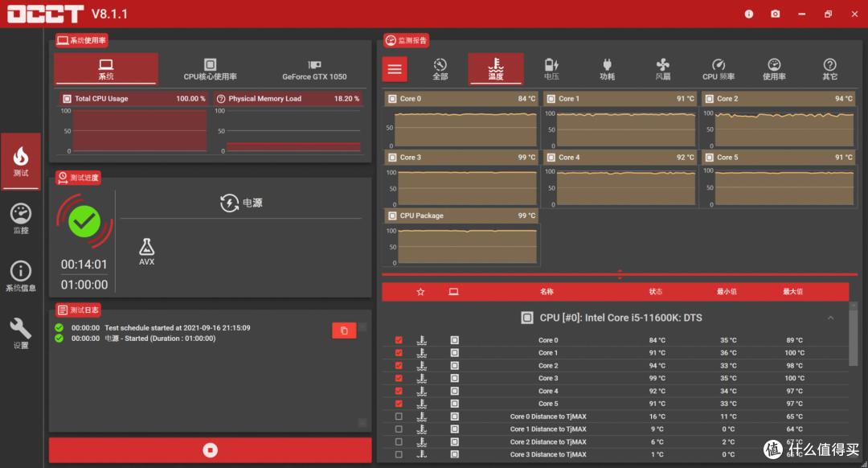868x468 pixels.
Task: Click the CPU i5-11600K group chip icon
Action: (x=527, y=318)
